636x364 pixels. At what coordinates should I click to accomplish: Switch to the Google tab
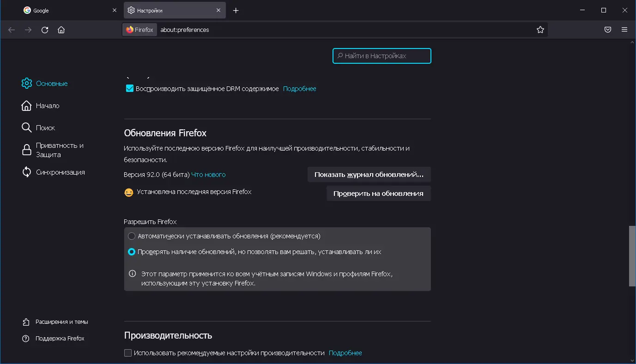(69, 11)
